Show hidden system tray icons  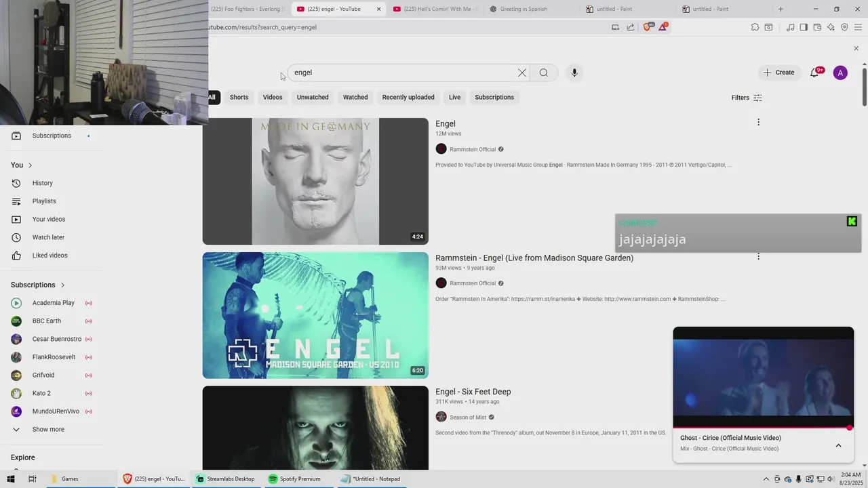766,479
